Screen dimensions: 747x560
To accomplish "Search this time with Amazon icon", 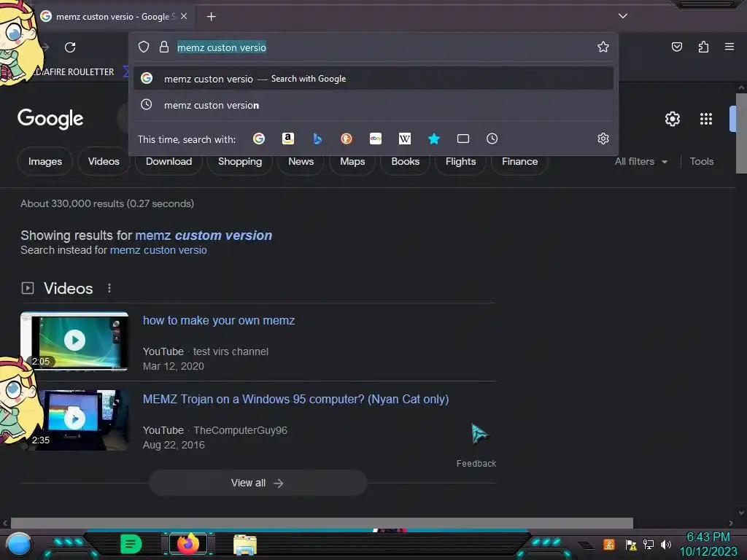I will [x=287, y=139].
